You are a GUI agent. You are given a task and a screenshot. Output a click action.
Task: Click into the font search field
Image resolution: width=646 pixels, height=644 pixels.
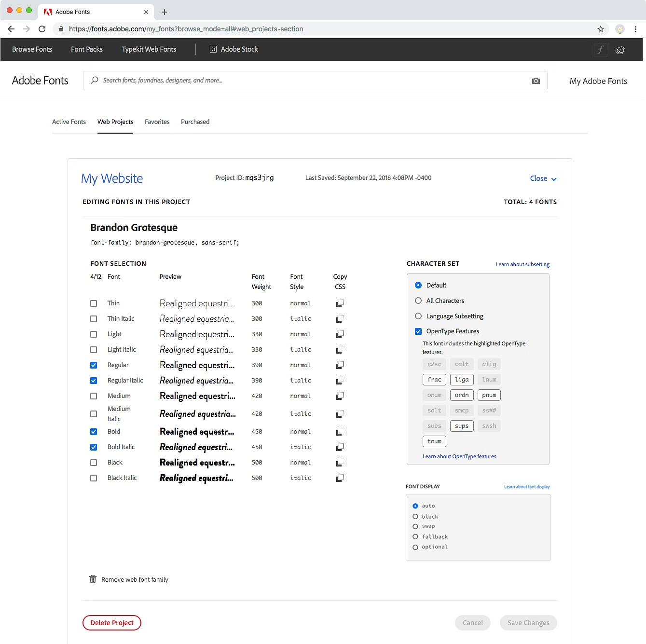(x=309, y=81)
